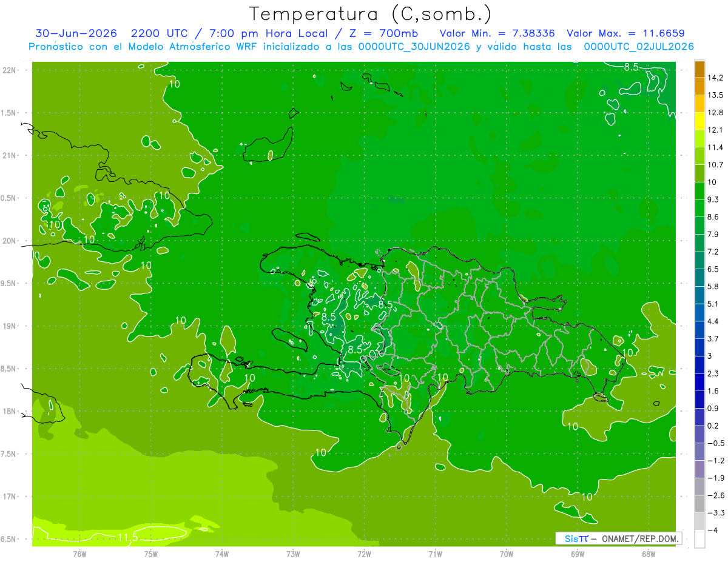
Task: Click the '9.3' colorbar value
Action: (713, 199)
